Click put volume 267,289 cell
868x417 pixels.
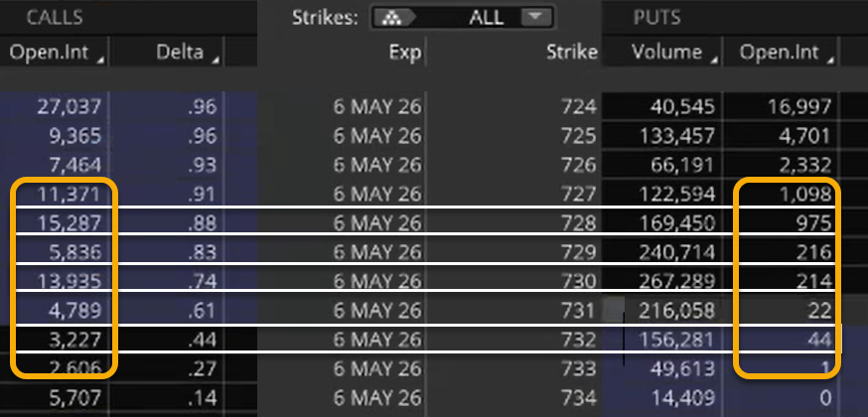[x=677, y=282]
